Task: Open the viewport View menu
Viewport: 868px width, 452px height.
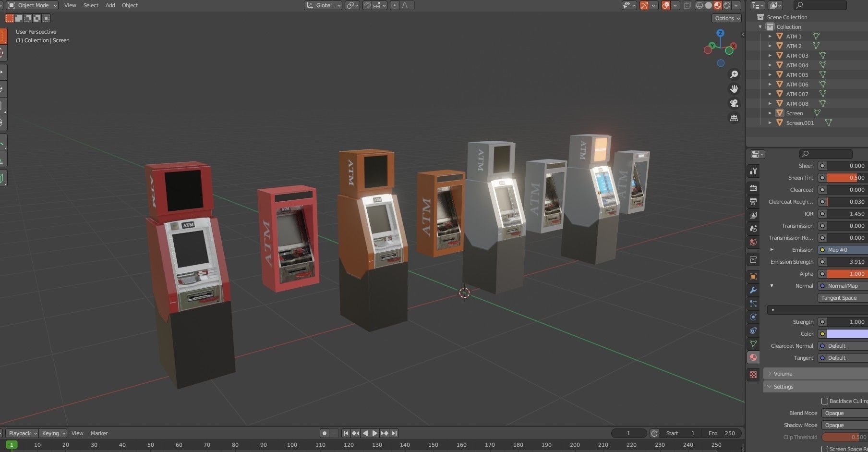Action: [70, 5]
